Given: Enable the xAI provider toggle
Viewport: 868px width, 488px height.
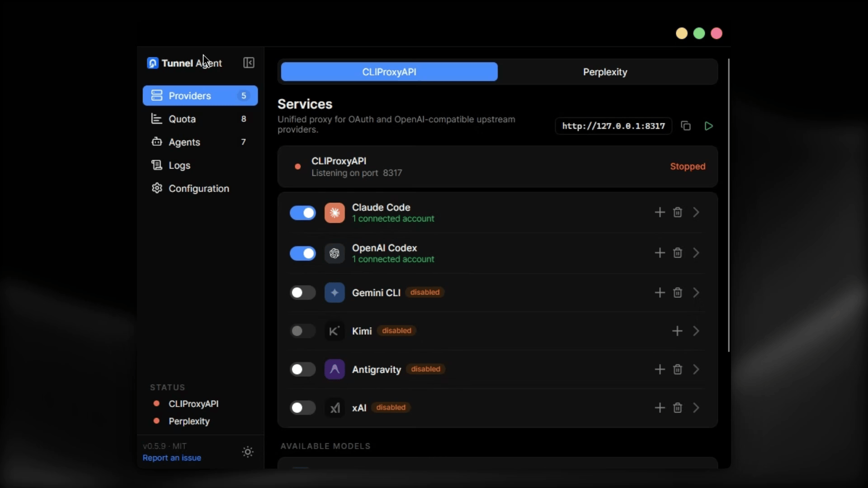Looking at the screenshot, I should pos(303,408).
